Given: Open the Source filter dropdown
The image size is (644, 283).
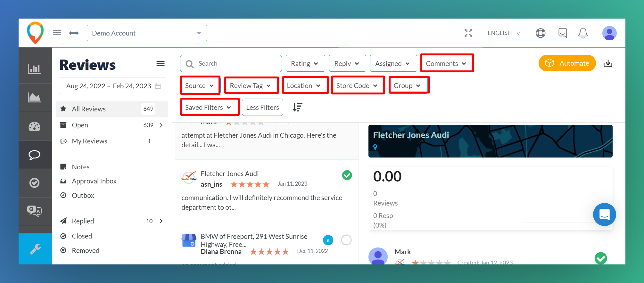Looking at the screenshot, I should (200, 85).
